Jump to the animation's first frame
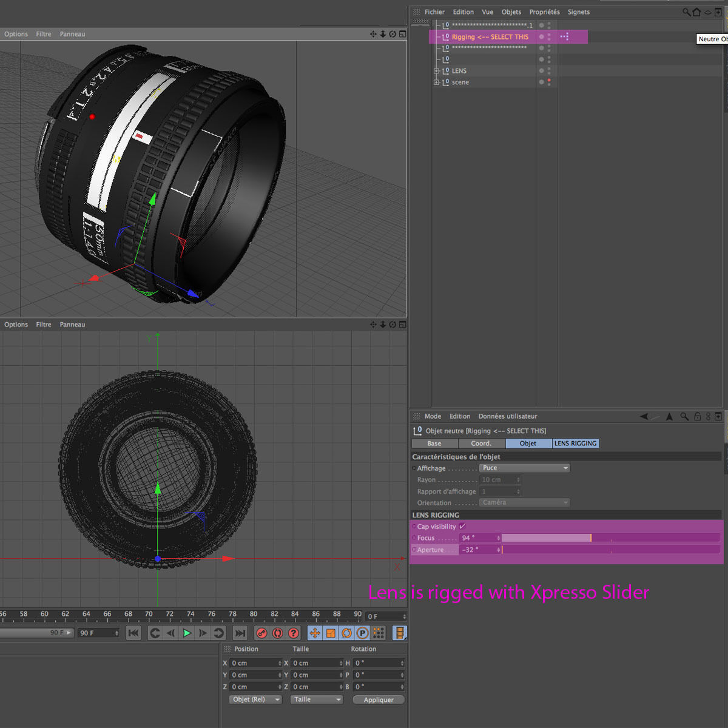Screen dimensions: 728x728 (133, 633)
